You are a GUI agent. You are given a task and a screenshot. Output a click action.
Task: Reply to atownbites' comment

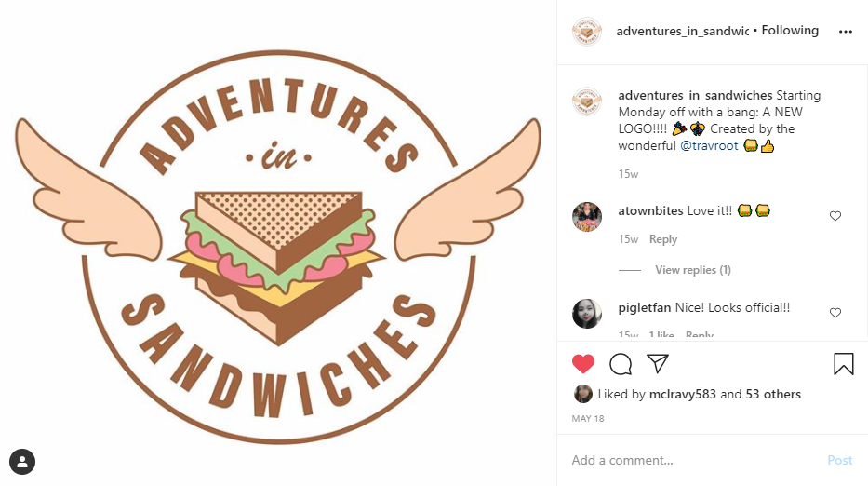pos(663,239)
